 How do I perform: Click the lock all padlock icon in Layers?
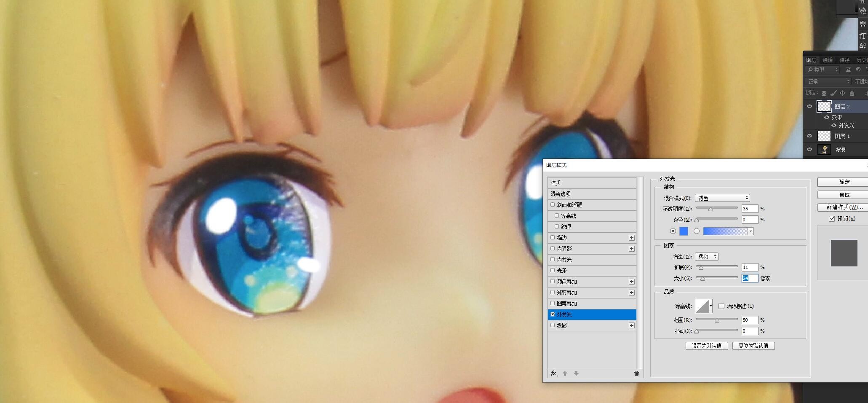coord(852,93)
